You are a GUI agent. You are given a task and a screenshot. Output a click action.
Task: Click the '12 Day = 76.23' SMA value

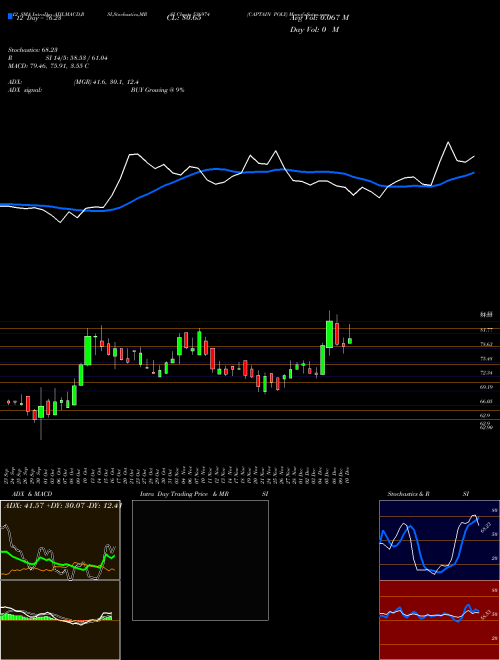click(37, 18)
